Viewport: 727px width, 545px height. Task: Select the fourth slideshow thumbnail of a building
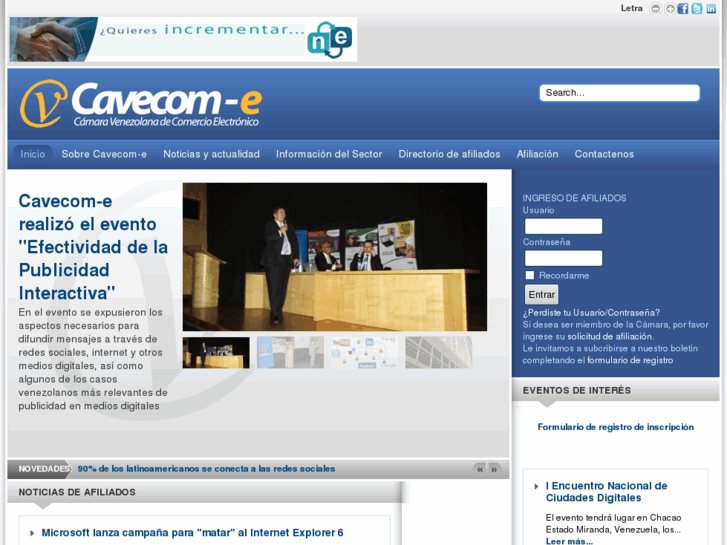[x=439, y=353]
